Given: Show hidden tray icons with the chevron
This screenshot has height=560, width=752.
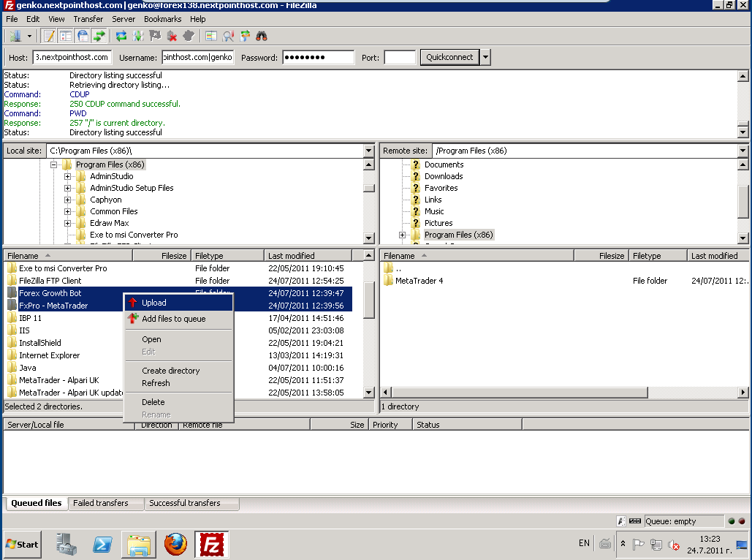Looking at the screenshot, I should pos(623,544).
